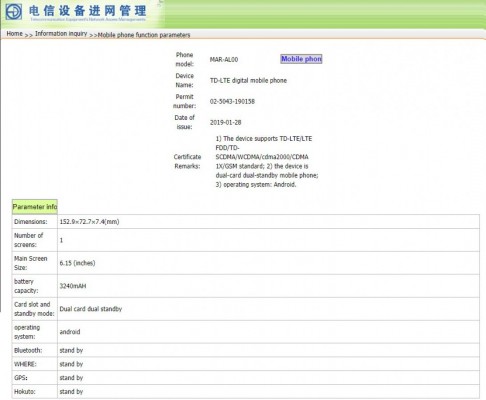Select the TD-LTE digital mobile phone text
486x400 pixels.
point(248,80)
